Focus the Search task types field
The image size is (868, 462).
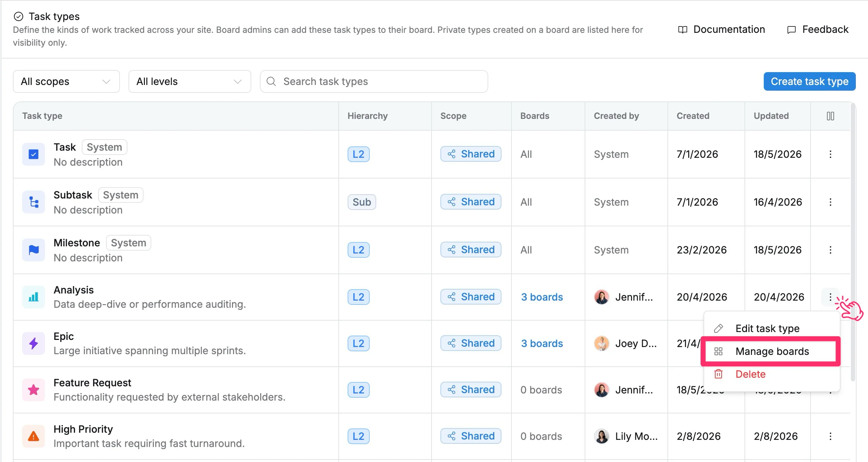coord(374,81)
